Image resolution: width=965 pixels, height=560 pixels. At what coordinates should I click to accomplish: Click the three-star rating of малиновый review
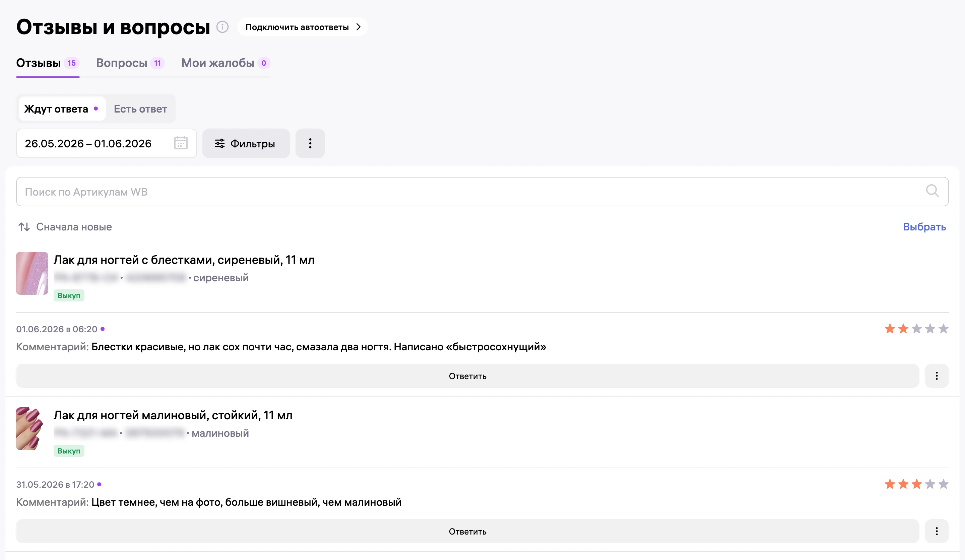tap(916, 484)
